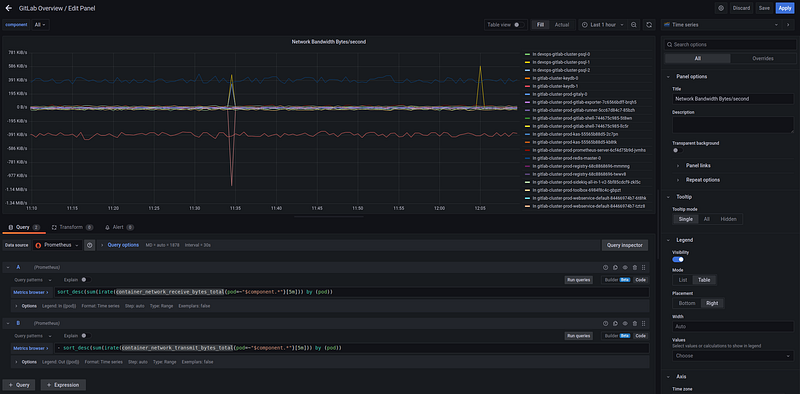Click the zoom out time range icon
This screenshot has width=800, height=394.
point(634,24)
